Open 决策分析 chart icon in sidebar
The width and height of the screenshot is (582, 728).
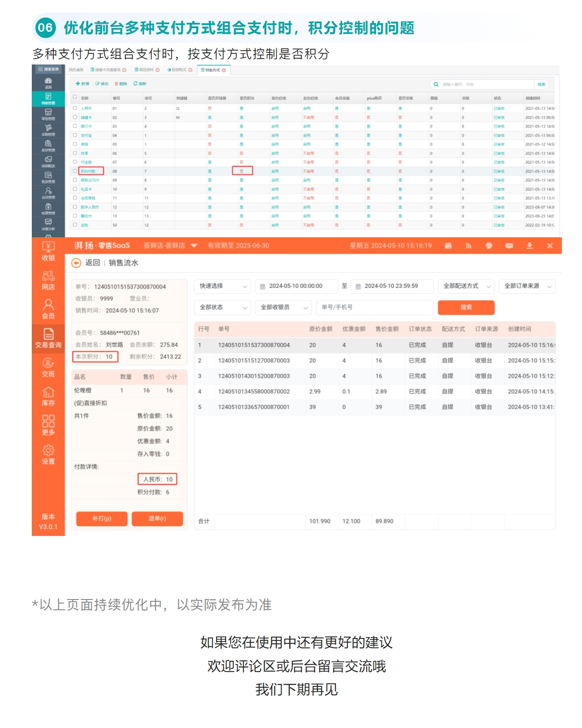pyautogui.click(x=48, y=225)
